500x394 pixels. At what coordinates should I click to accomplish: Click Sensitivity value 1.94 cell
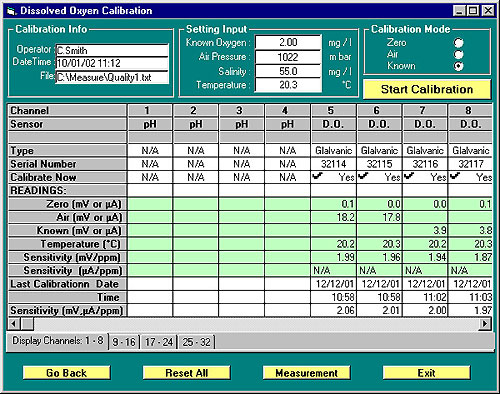coord(425,257)
